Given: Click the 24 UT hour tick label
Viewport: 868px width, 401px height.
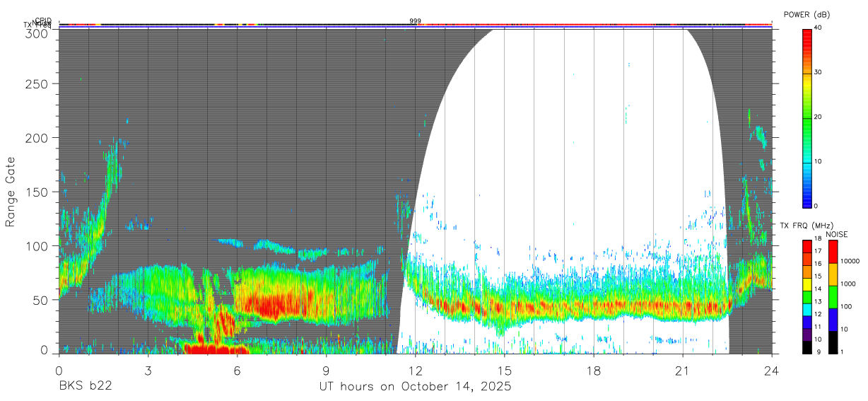Looking at the screenshot, I should (771, 371).
